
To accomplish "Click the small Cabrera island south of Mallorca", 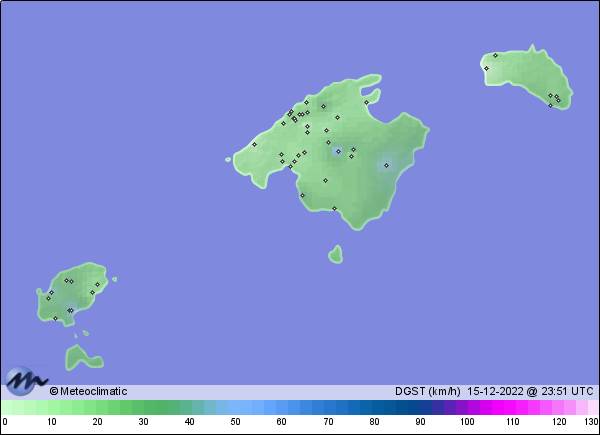I will [335, 255].
